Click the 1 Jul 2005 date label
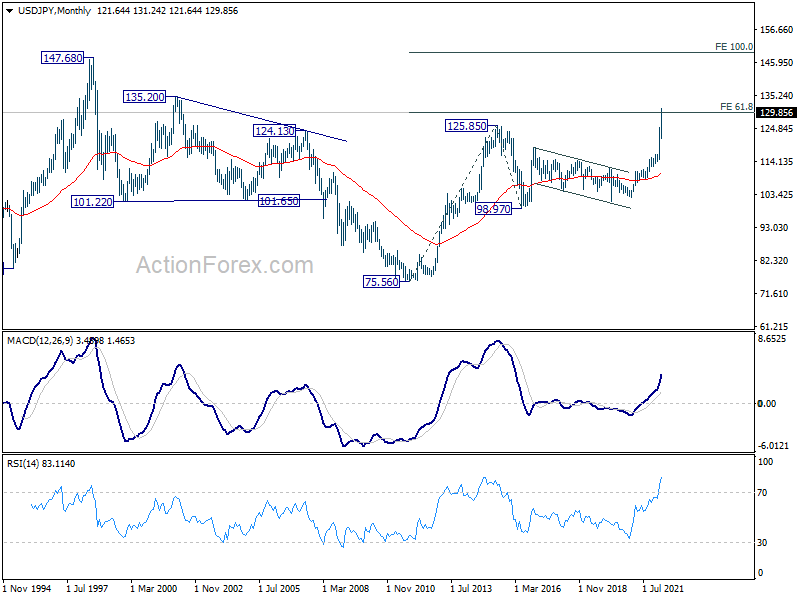800x600 pixels. click(279, 589)
